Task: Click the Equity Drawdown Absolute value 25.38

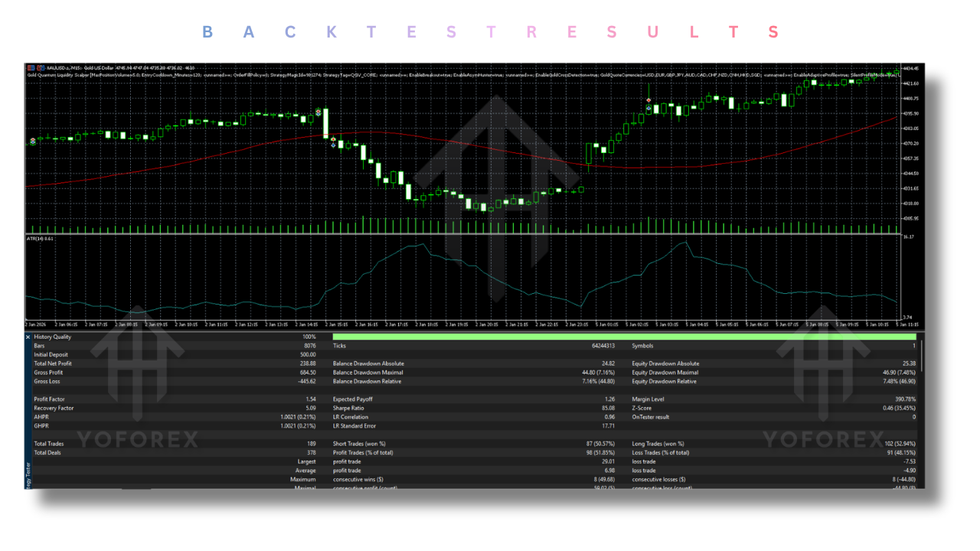Action: coord(909,364)
